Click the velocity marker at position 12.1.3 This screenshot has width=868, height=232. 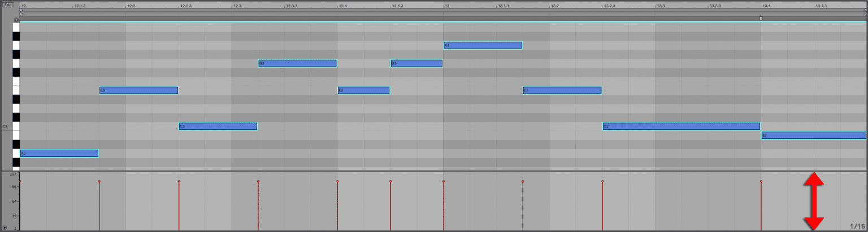click(x=99, y=181)
